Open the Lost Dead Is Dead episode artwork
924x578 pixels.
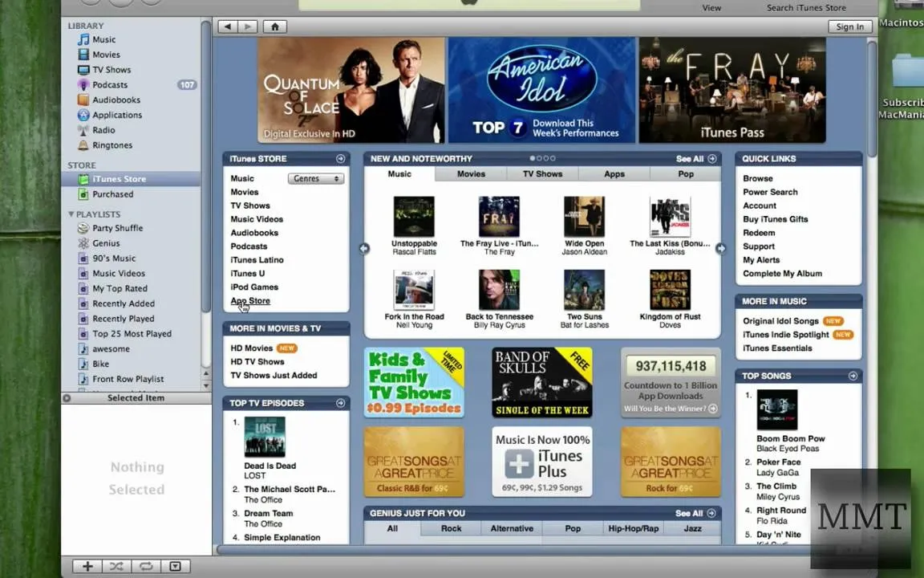[x=265, y=437]
